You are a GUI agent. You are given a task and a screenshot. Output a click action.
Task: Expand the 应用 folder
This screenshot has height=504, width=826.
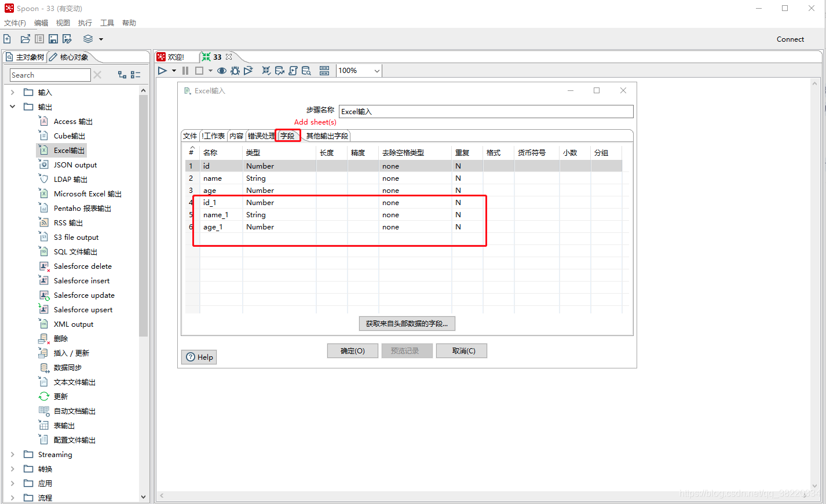pyautogui.click(x=13, y=483)
